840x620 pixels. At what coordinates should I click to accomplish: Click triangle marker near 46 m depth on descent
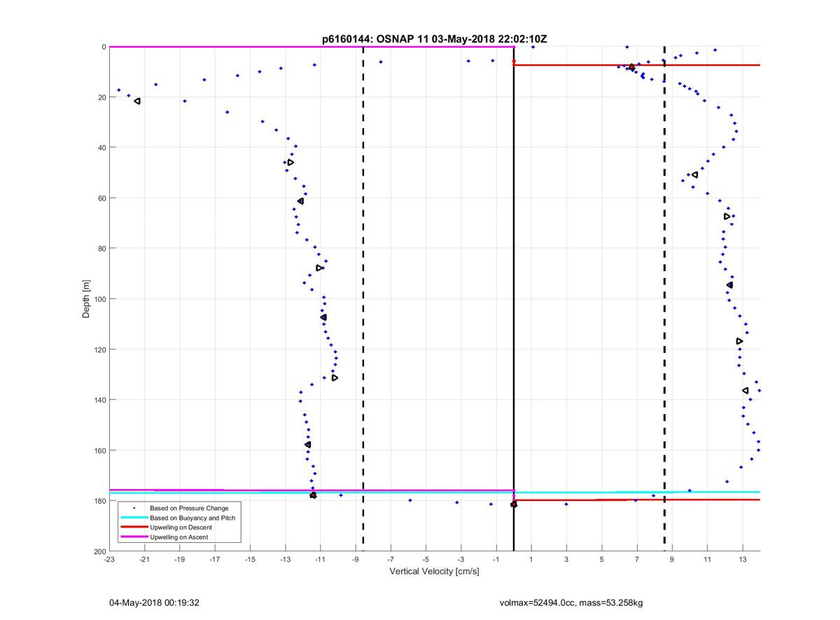[x=290, y=163]
